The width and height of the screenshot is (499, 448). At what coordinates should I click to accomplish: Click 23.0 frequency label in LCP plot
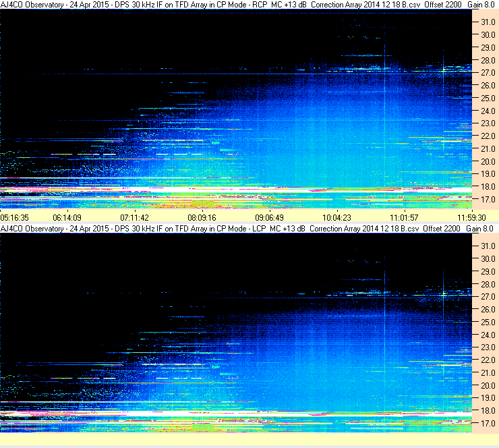[488, 347]
